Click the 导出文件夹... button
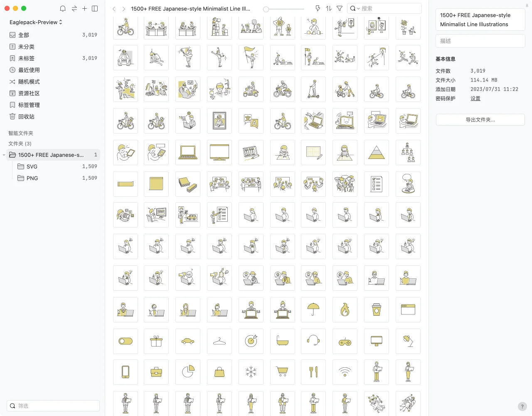Screen dimensions: 532x416 [x=480, y=120]
